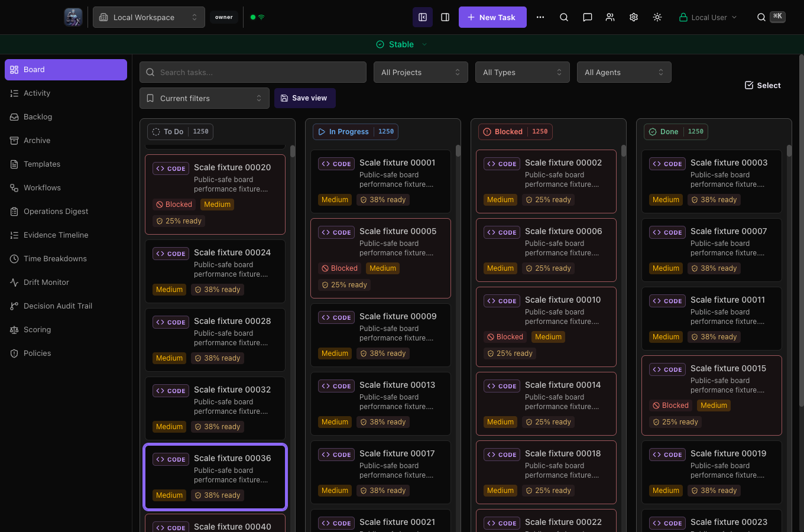The height and width of the screenshot is (532, 804).
Task: Select Scale fixture 00032 title text
Action: pos(232,390)
